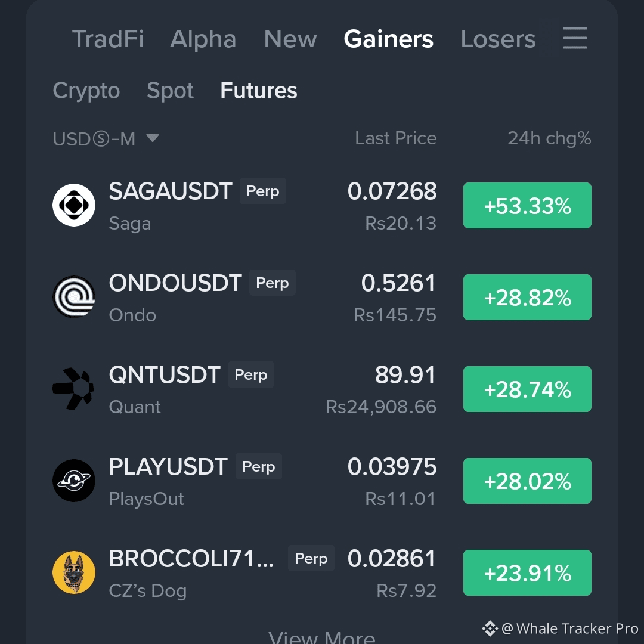Sort by 24h chg% column header
The width and height of the screenshot is (644, 644).
pyautogui.click(x=549, y=138)
